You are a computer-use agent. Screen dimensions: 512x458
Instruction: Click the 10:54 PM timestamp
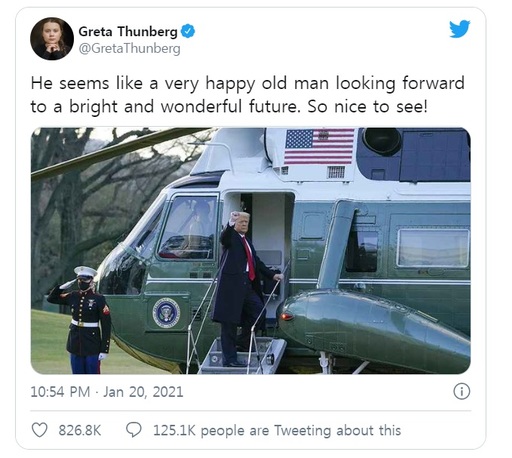(60, 392)
